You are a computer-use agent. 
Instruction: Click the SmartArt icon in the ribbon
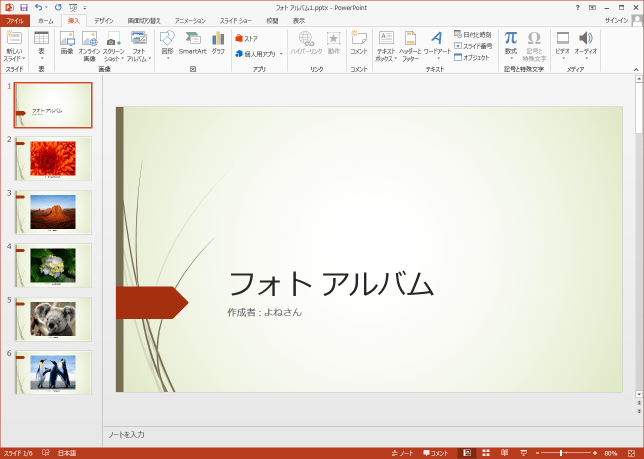click(x=192, y=42)
